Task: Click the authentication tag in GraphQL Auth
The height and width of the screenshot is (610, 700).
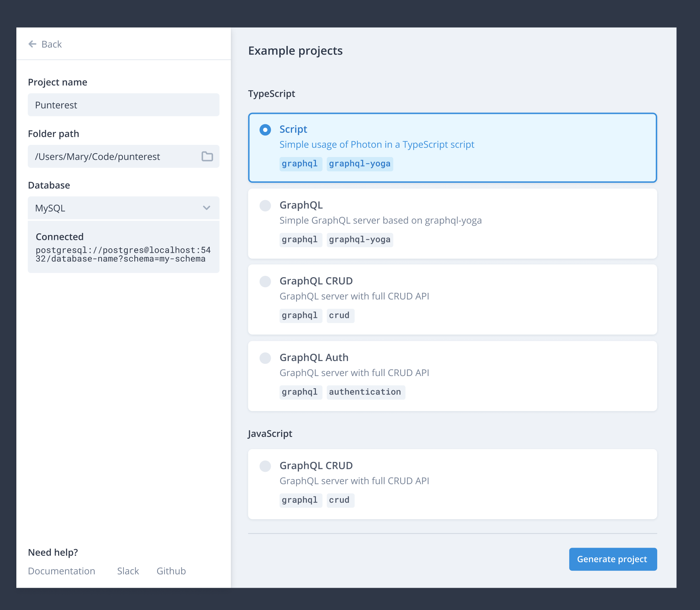Action: click(x=366, y=392)
